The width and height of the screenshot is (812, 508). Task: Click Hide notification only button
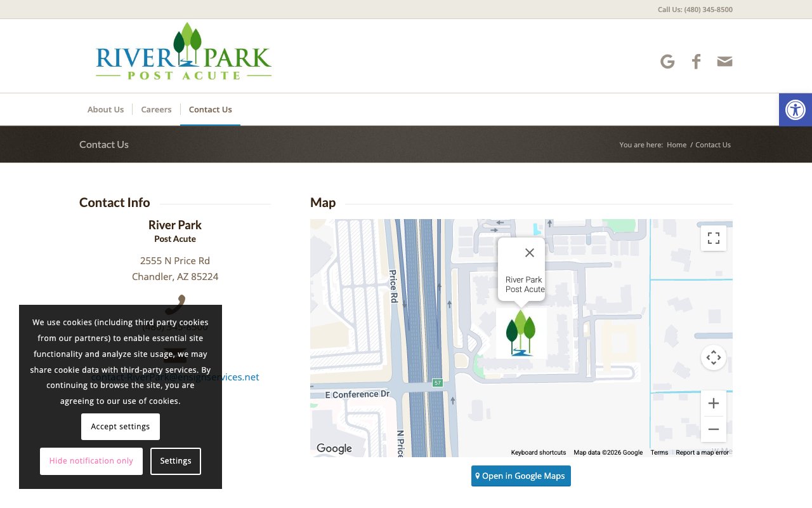[x=91, y=461]
